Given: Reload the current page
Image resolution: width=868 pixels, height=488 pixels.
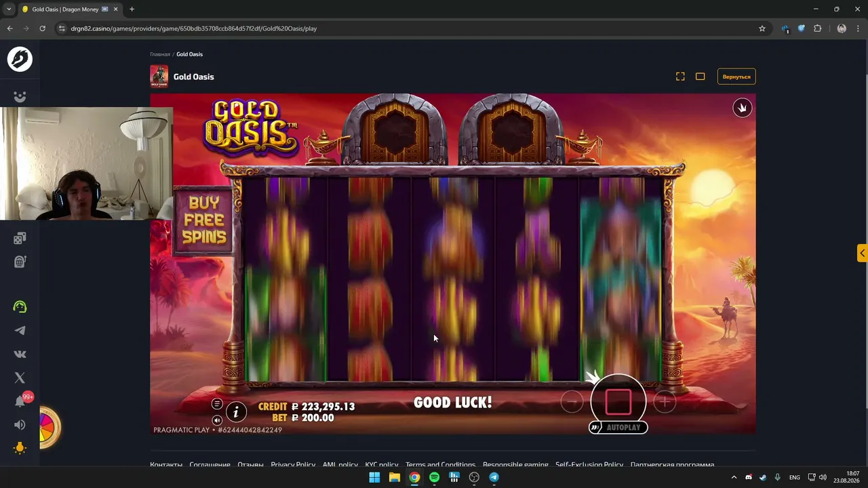Looking at the screenshot, I should [x=42, y=28].
